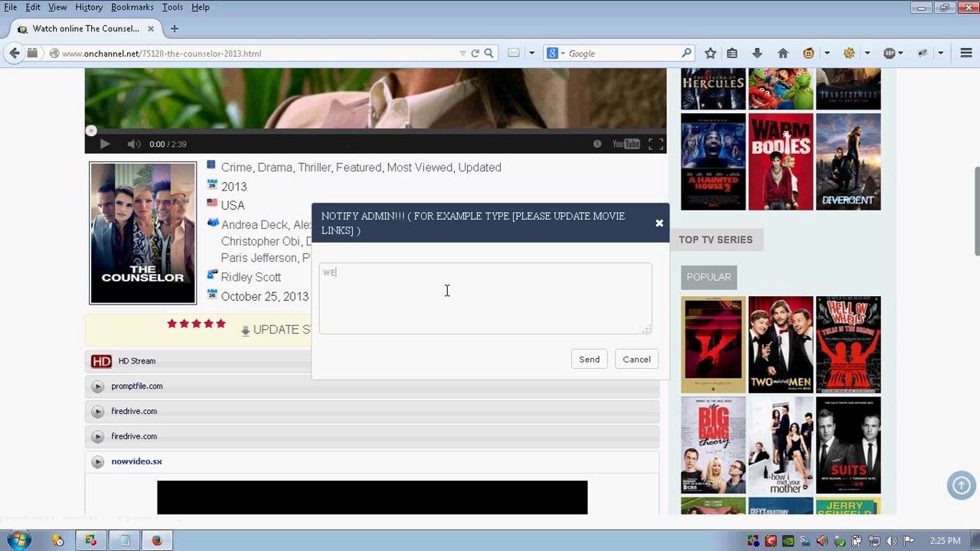This screenshot has height=551, width=980.
Task: Click Cancel in the notify admin dialog
Action: click(x=636, y=360)
